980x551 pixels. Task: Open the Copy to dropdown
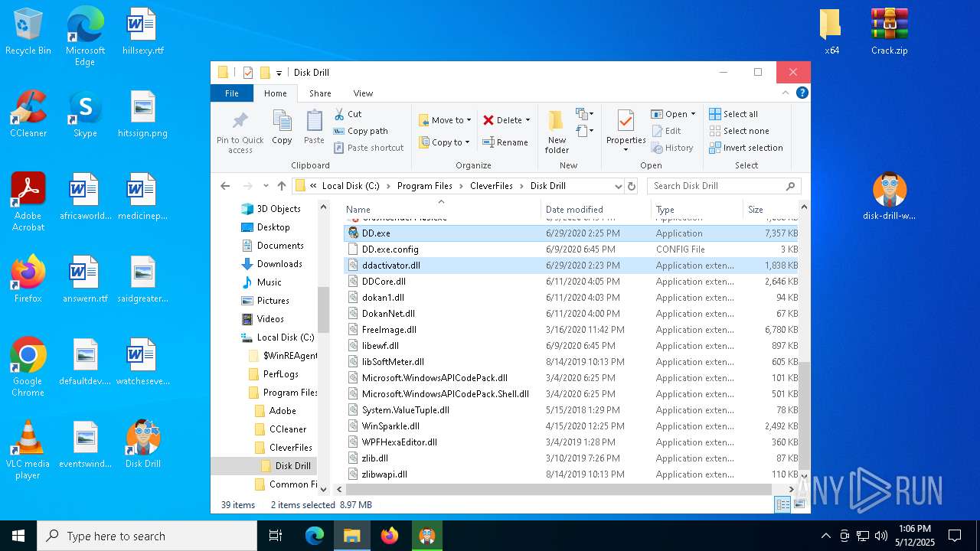point(445,142)
